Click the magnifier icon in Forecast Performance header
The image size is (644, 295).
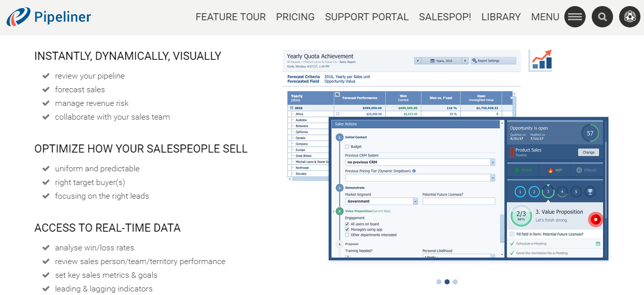(x=337, y=94)
